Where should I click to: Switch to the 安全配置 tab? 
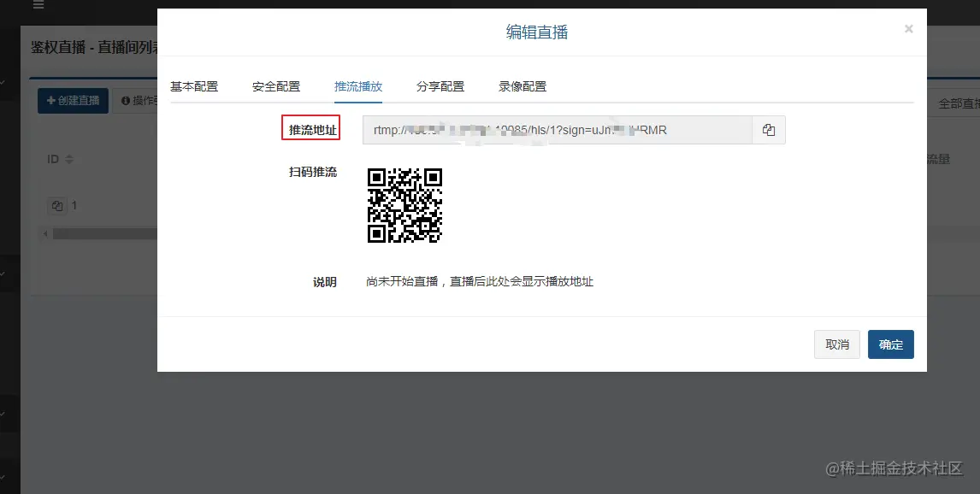[276, 86]
